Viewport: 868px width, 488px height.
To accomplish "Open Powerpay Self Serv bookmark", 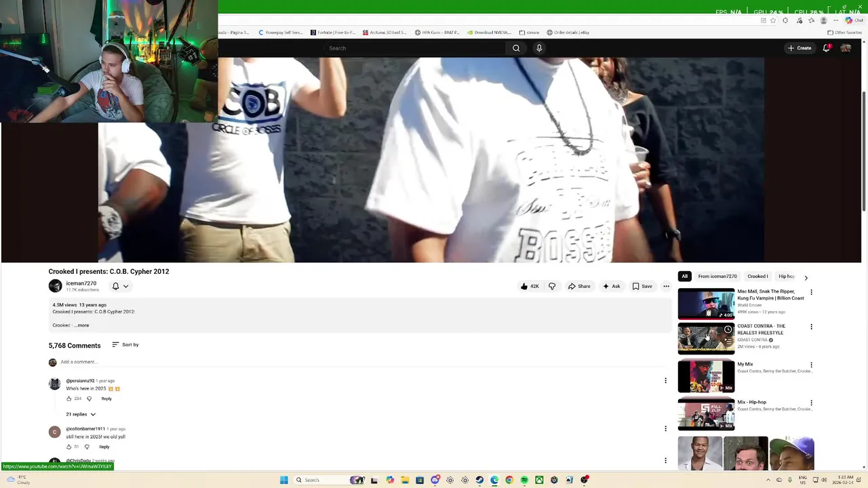I will pyautogui.click(x=281, y=33).
